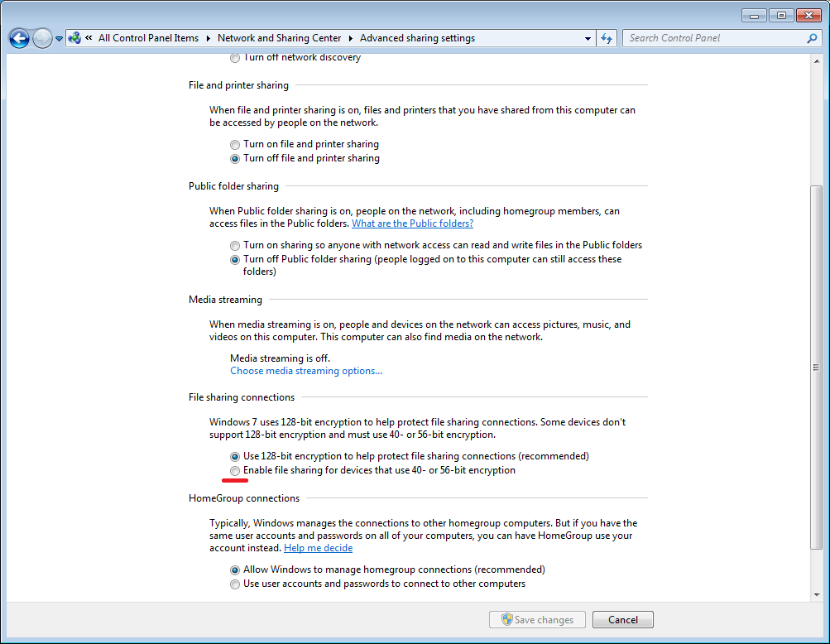
Task: Enable file sharing for 40- or 56-bit encryption
Action: point(235,470)
